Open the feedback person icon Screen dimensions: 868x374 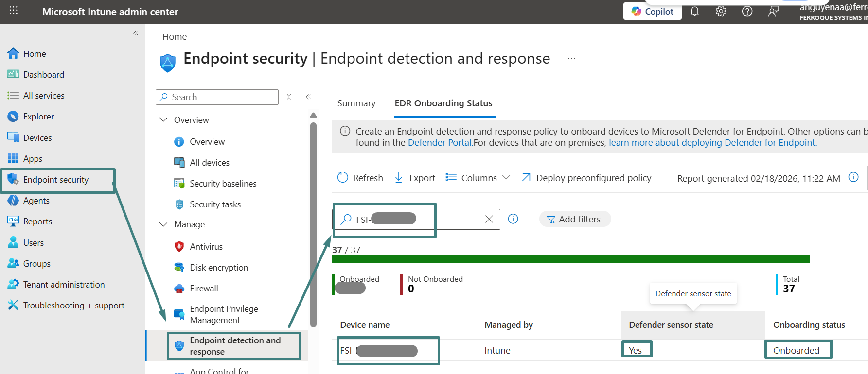click(x=773, y=11)
